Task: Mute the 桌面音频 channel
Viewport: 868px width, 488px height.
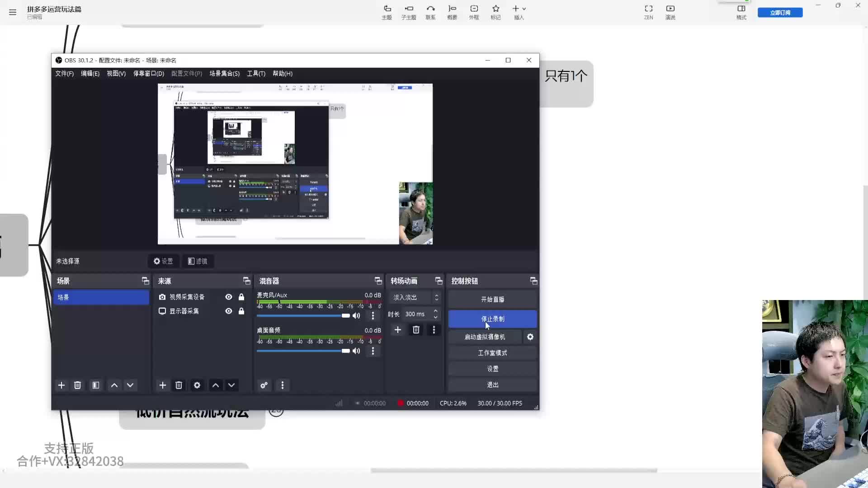Action: (x=356, y=351)
